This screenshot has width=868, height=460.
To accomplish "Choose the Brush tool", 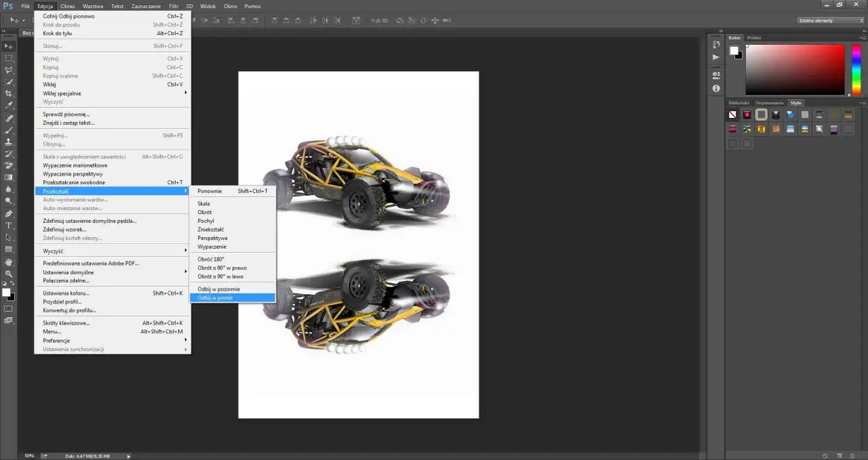I will pyautogui.click(x=9, y=130).
